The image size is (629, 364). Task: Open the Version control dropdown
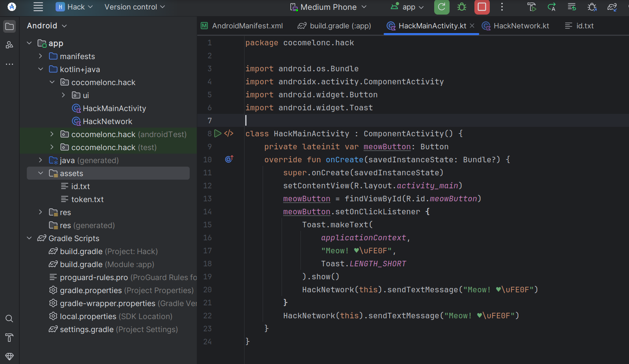click(x=134, y=7)
